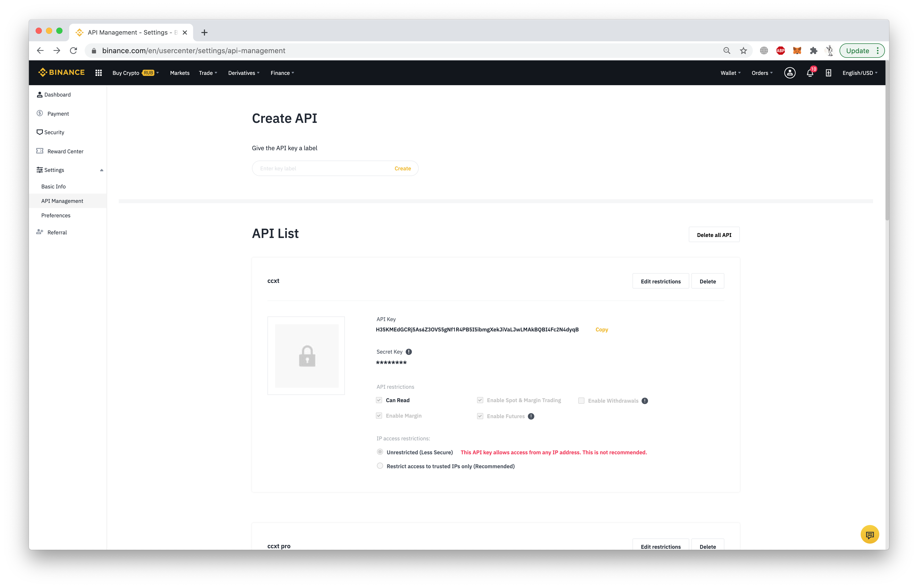Toggle the Enable Spot & Margin Trading checkbox
The image size is (918, 588).
pyautogui.click(x=480, y=400)
